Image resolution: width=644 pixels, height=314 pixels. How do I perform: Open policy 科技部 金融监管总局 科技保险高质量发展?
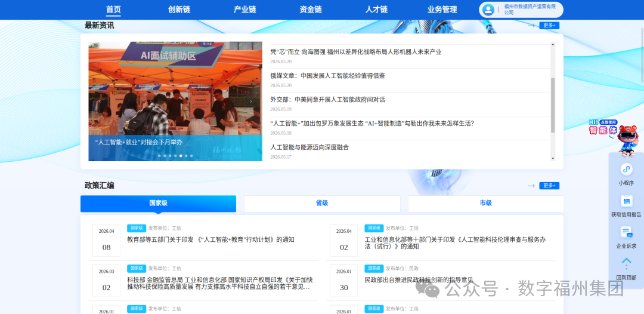[x=219, y=283]
